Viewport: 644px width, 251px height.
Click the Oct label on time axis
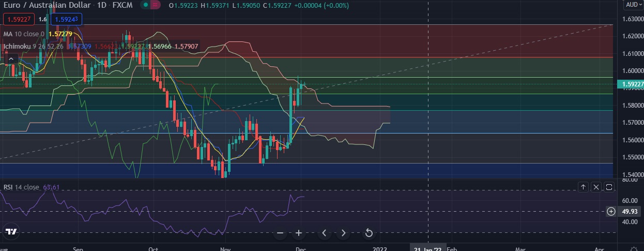[154, 249]
